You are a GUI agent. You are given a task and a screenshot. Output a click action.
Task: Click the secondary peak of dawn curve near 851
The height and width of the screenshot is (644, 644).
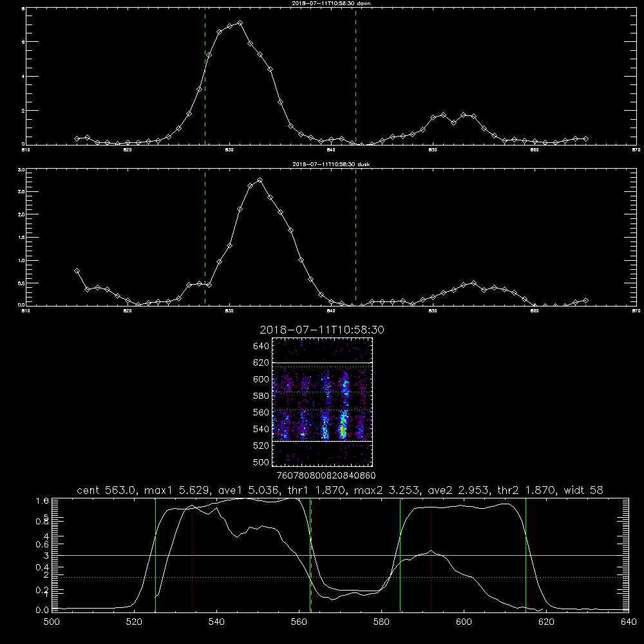tap(443, 115)
